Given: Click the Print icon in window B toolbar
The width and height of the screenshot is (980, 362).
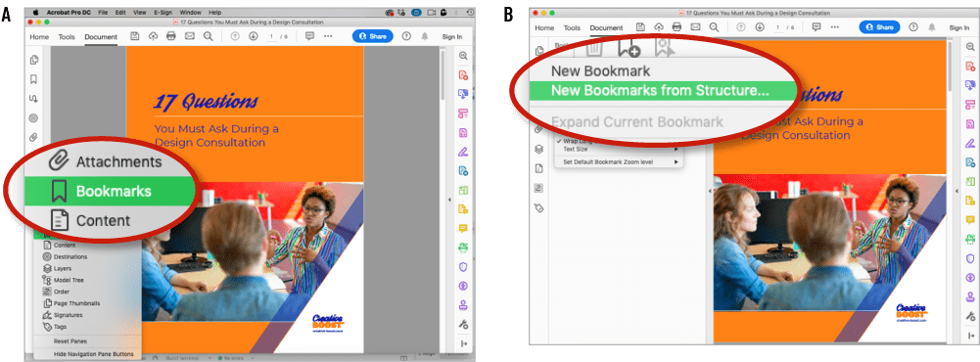Looking at the screenshot, I should pos(677,26).
